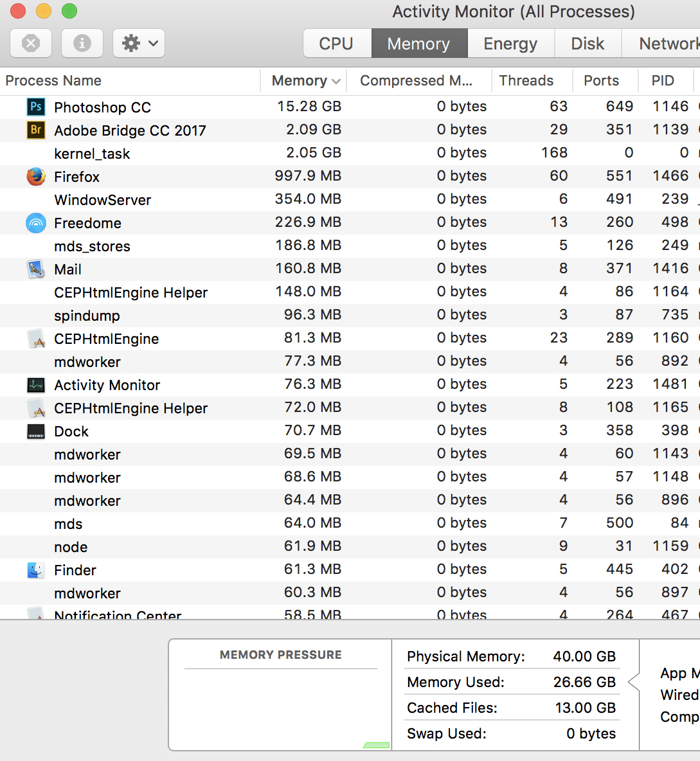Click Photoshop's ports value 649
The height and width of the screenshot is (761, 700).
tap(620, 106)
